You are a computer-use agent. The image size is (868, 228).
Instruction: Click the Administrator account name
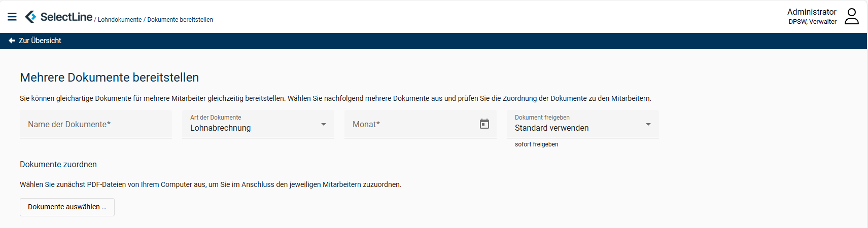[812, 12]
